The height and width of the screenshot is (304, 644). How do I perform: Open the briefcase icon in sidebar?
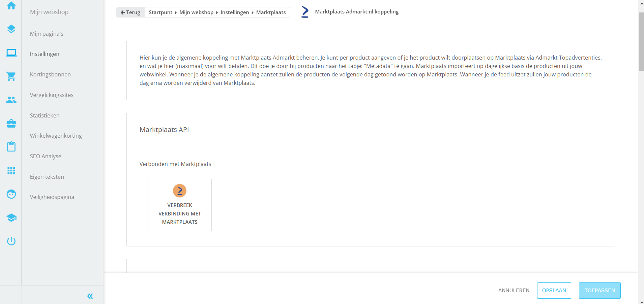[11, 124]
